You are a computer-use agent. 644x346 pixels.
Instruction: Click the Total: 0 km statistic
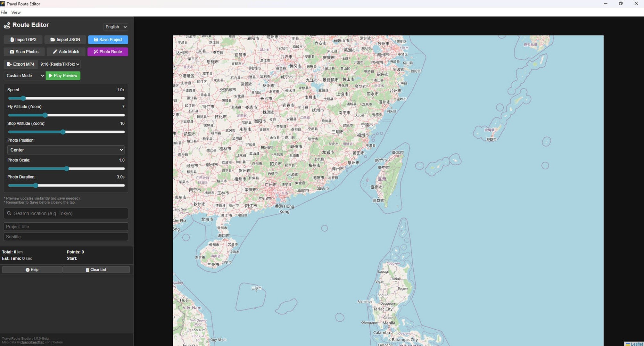[x=12, y=252]
